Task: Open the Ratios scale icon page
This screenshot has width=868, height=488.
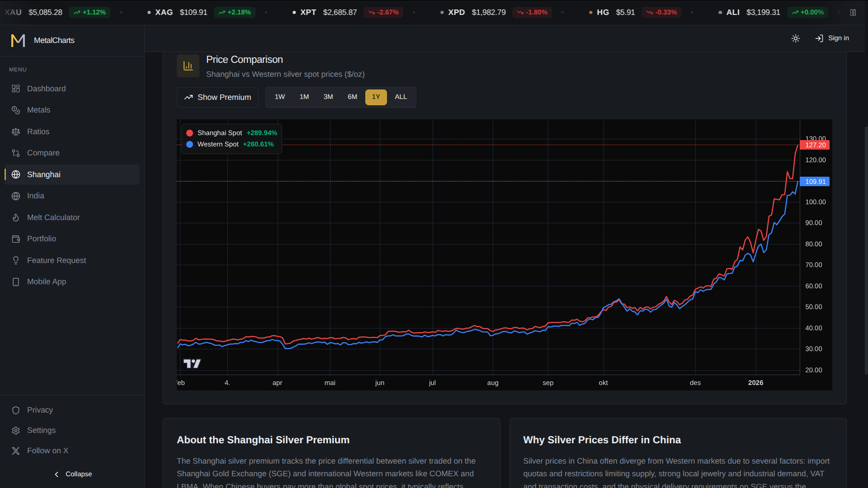Action: pyautogui.click(x=16, y=132)
